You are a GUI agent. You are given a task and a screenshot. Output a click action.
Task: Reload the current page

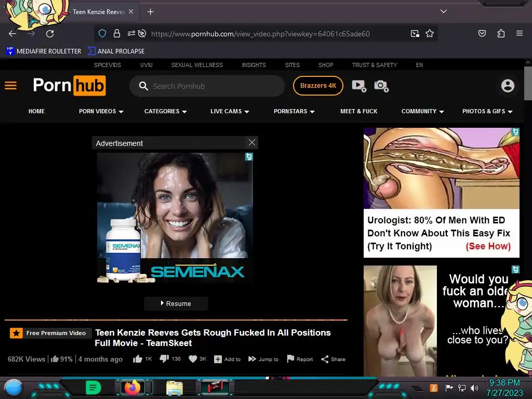click(x=50, y=34)
